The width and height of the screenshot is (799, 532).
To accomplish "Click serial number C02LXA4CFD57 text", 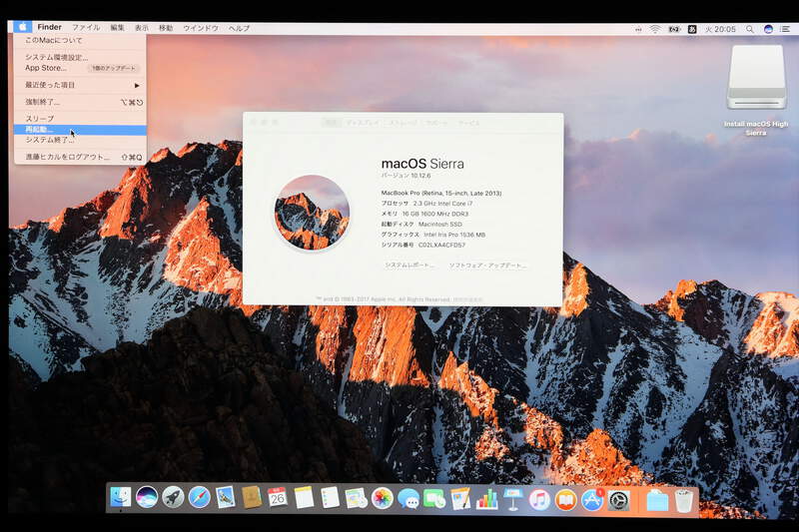I will pyautogui.click(x=441, y=245).
